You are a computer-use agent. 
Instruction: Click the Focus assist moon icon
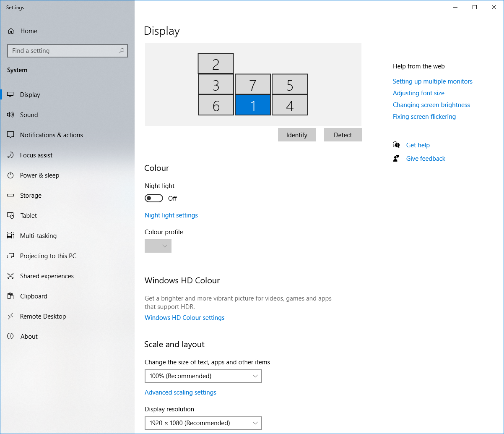(11, 155)
